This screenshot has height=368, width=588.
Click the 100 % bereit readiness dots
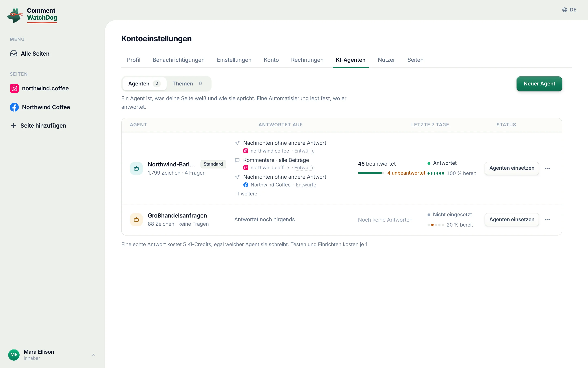(x=436, y=173)
